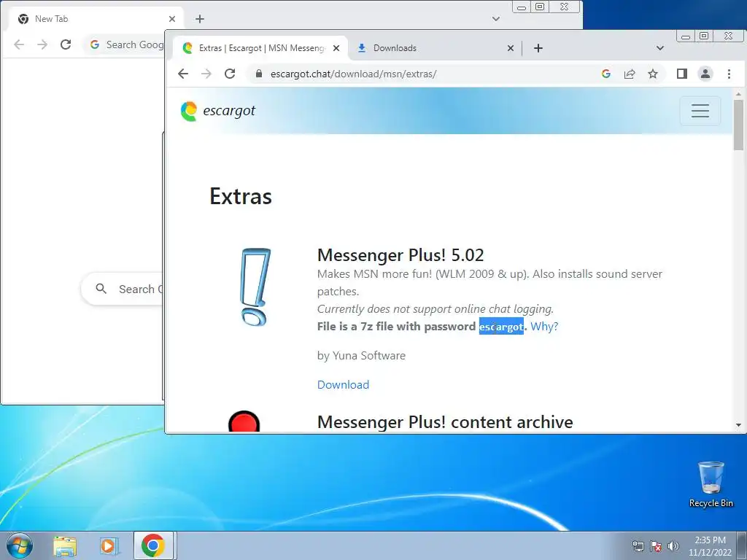Click the padlock site info icon
Viewport: 747px width, 560px height.
[259, 74]
